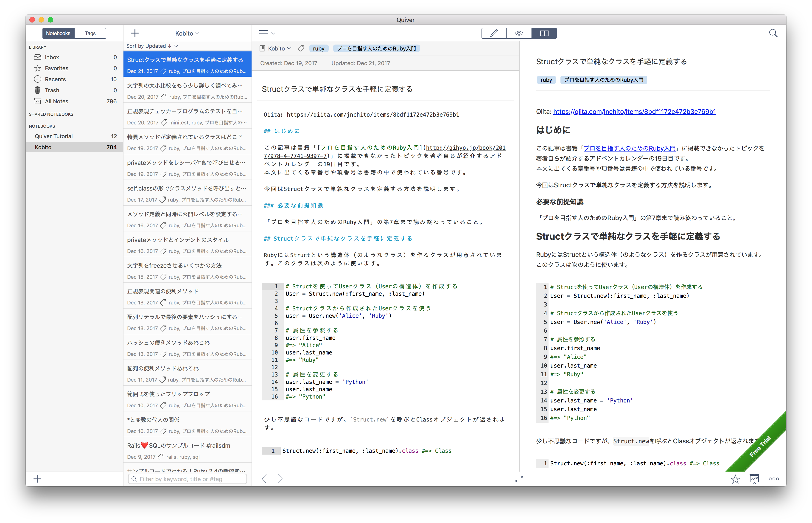Add a new notebook with the sidebar plus
Image resolution: width=812 pixels, height=523 pixels.
pyautogui.click(x=37, y=479)
